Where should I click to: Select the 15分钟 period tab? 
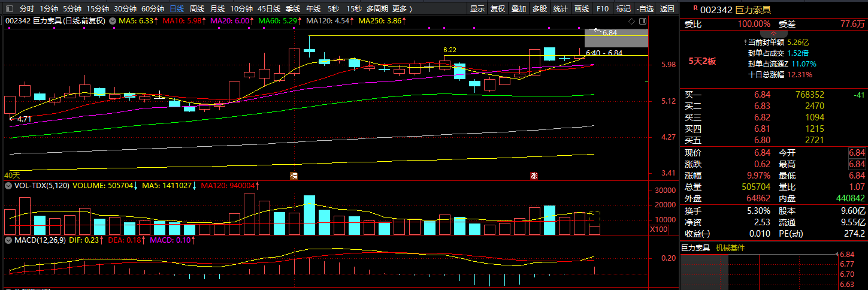(x=98, y=9)
